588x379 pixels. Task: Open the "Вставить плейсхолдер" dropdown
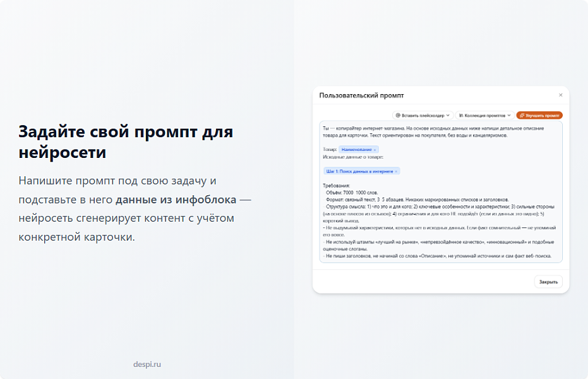coord(423,116)
